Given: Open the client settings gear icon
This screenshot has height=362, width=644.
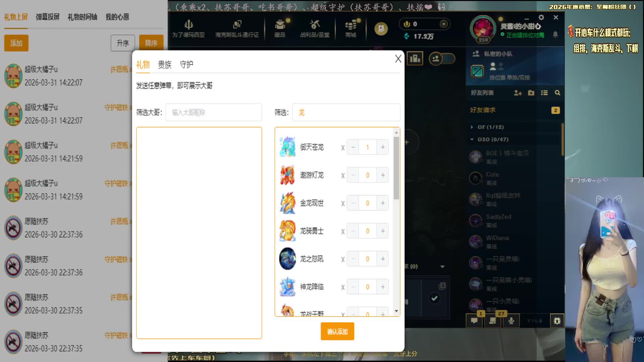Looking at the screenshot, I should 541,17.
